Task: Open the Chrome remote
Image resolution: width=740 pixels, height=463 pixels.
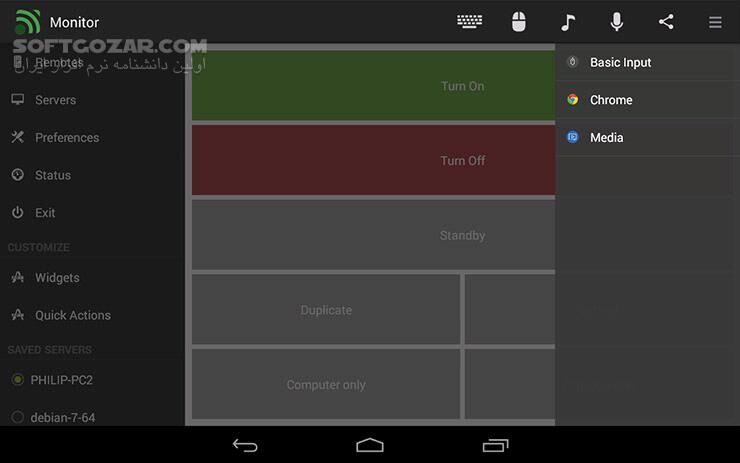Action: pos(648,100)
